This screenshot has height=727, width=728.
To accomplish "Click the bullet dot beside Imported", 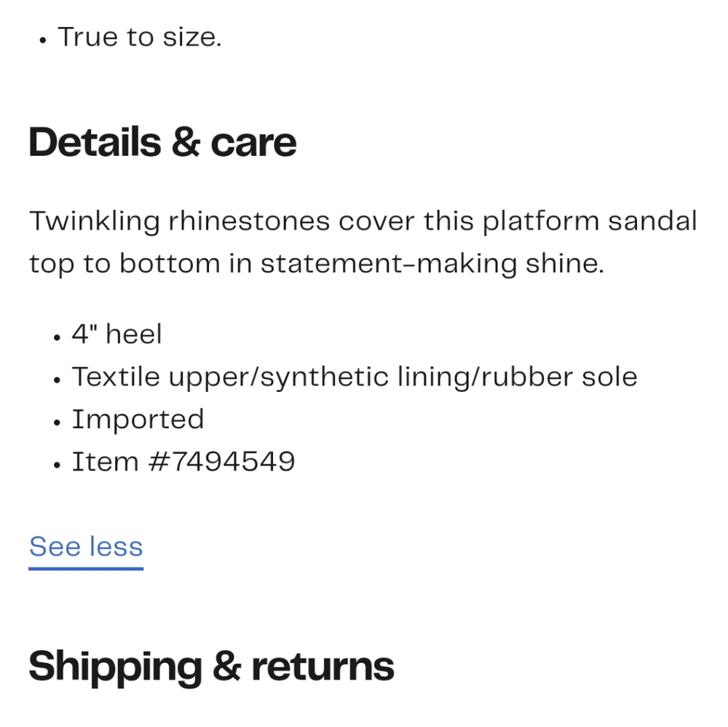I will (57, 423).
